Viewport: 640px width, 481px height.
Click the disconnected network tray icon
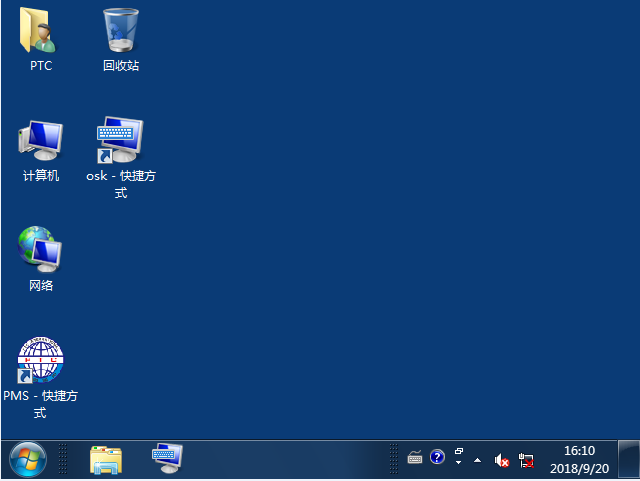click(526, 461)
